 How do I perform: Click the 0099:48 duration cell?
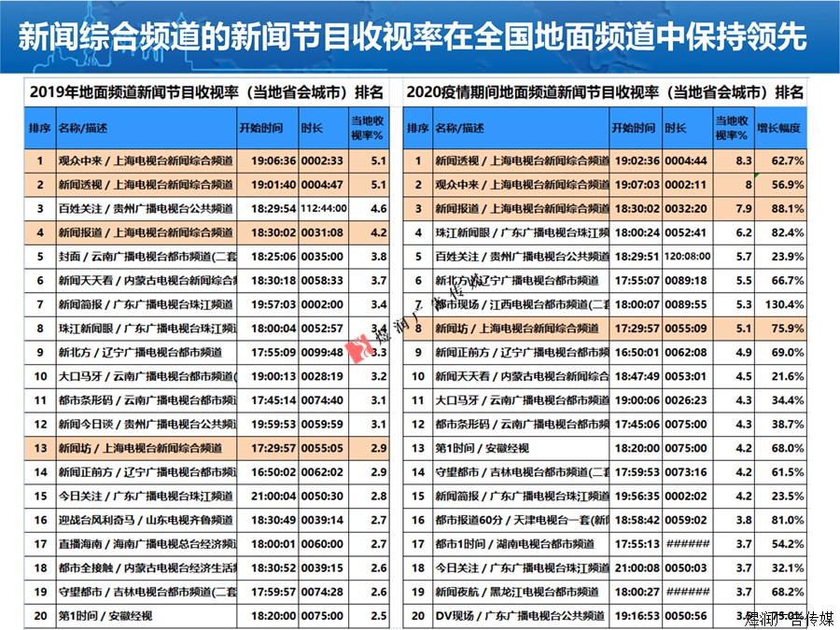[324, 353]
